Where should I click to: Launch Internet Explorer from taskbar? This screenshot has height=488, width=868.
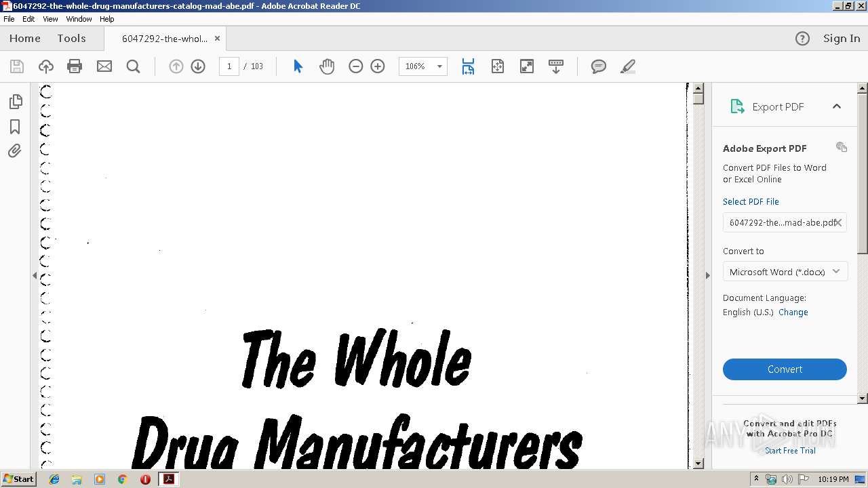[x=54, y=479]
